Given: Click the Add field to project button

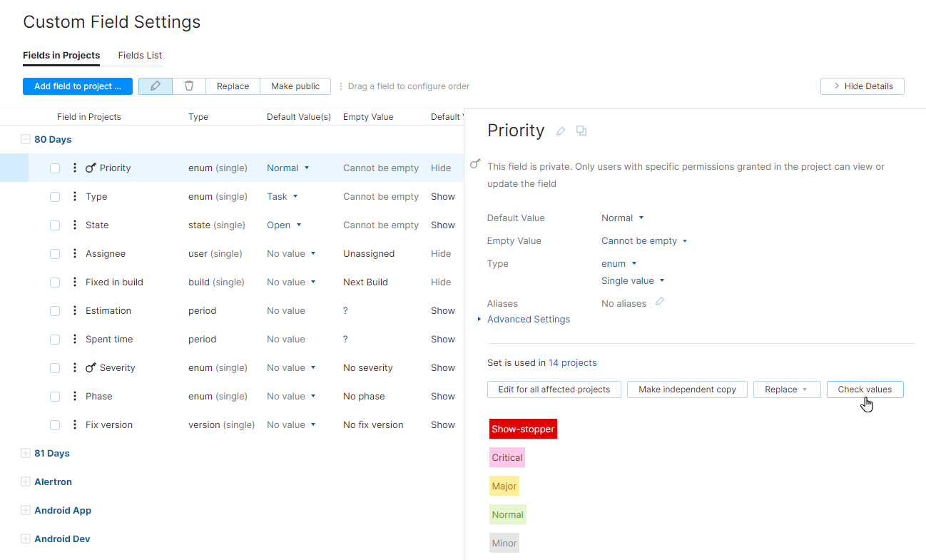Looking at the screenshot, I should coord(77,86).
